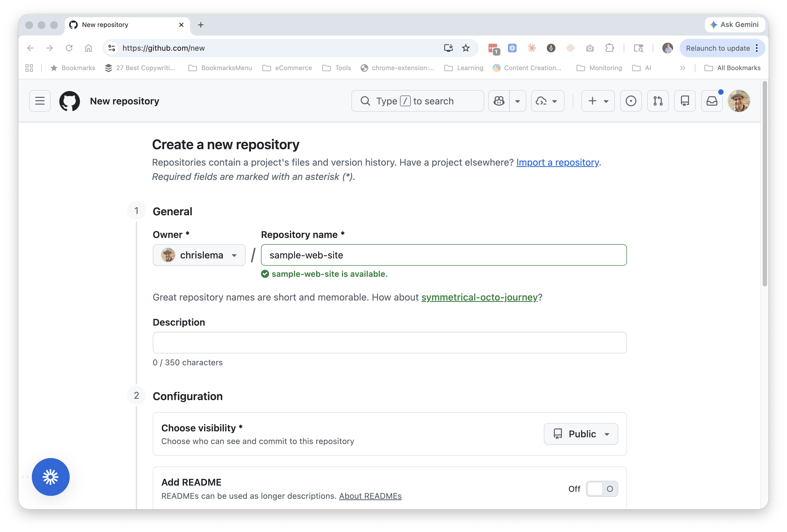The image size is (787, 532).
Task: Expand the Owner chrislema dropdown
Action: (x=199, y=255)
